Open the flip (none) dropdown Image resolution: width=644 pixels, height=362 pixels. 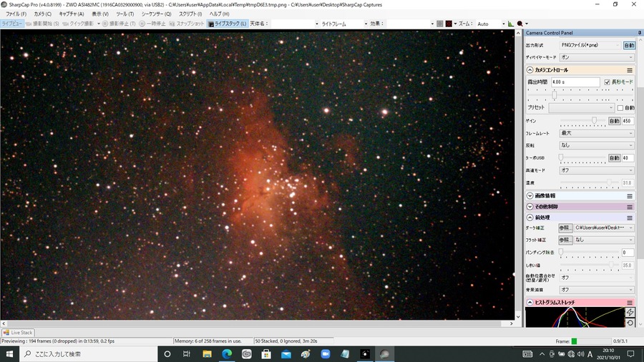(x=597, y=145)
